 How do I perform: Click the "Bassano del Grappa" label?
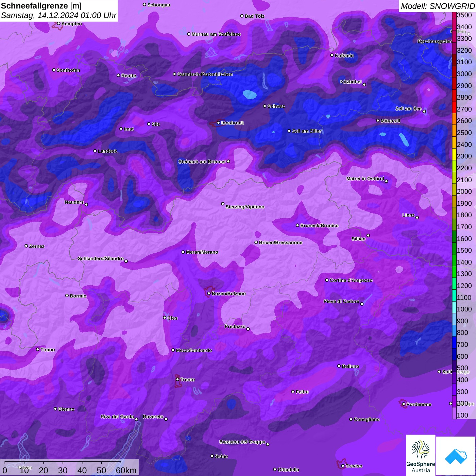pos(242,442)
